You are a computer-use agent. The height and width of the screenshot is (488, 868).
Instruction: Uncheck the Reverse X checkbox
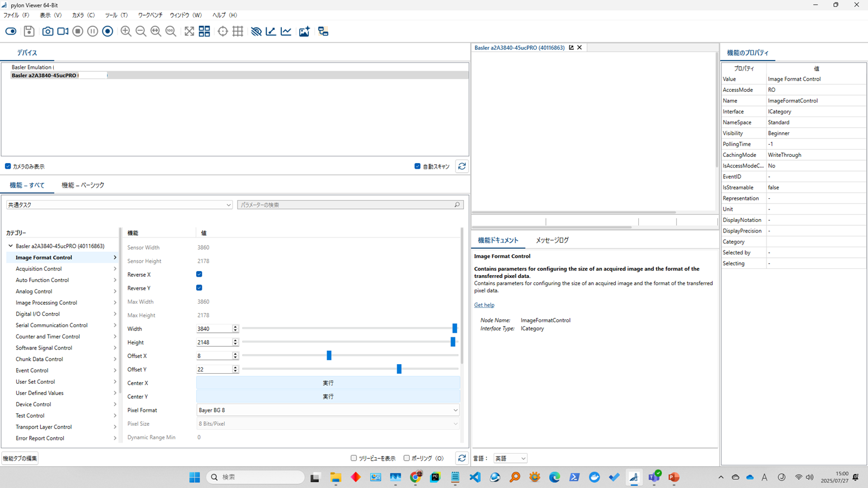(x=199, y=275)
